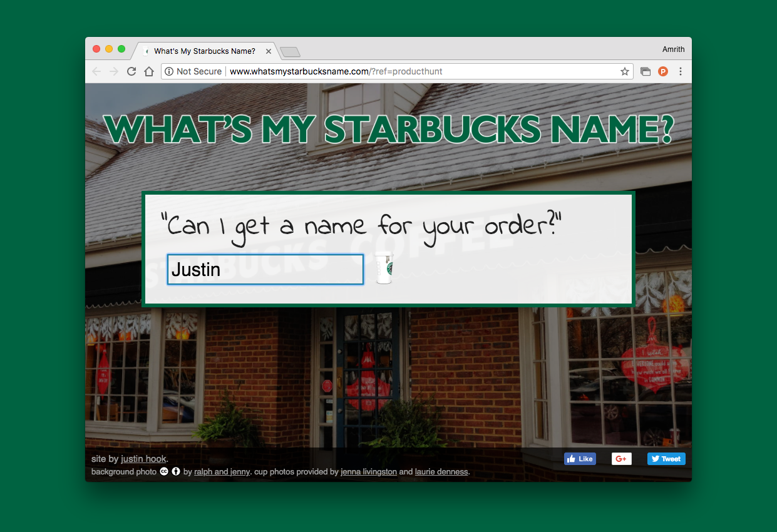Click inside the name input showing Justin
The height and width of the screenshot is (532, 777).
click(265, 269)
